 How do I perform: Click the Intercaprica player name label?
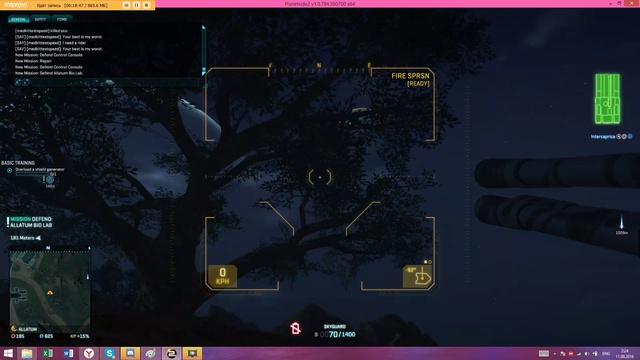[603, 136]
